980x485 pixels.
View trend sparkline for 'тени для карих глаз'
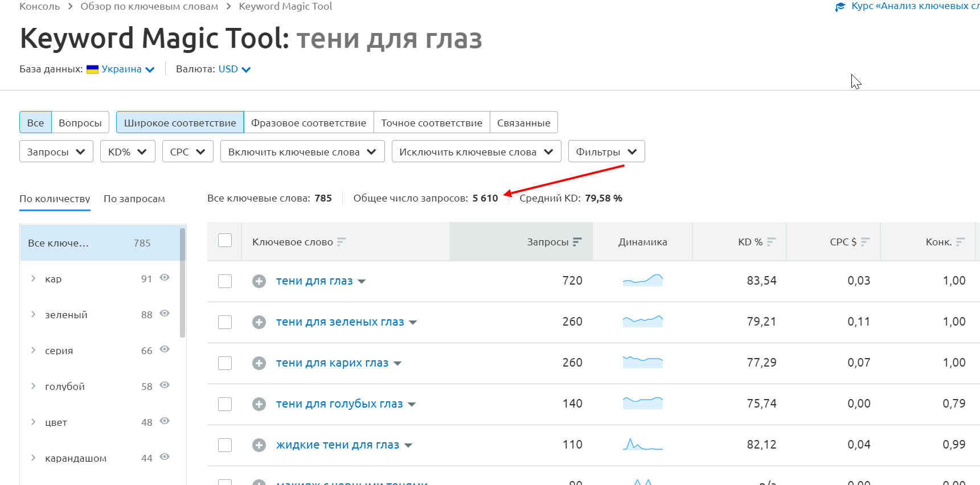click(643, 362)
